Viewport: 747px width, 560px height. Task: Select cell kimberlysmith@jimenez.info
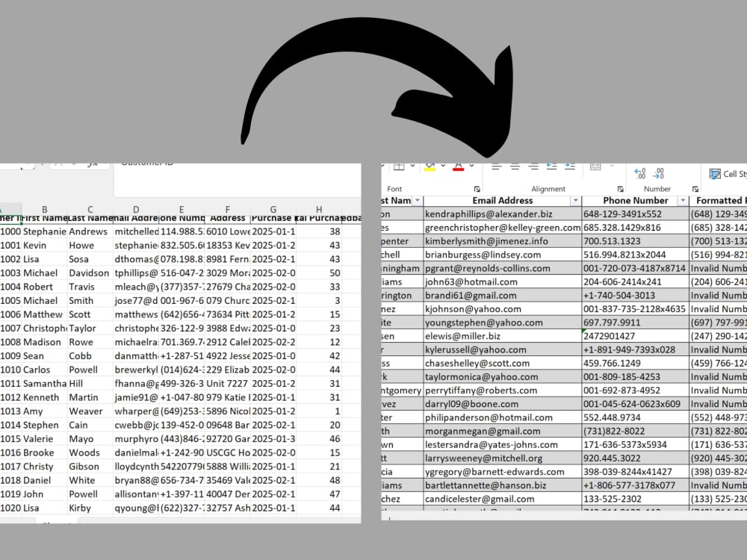pyautogui.click(x=502, y=241)
